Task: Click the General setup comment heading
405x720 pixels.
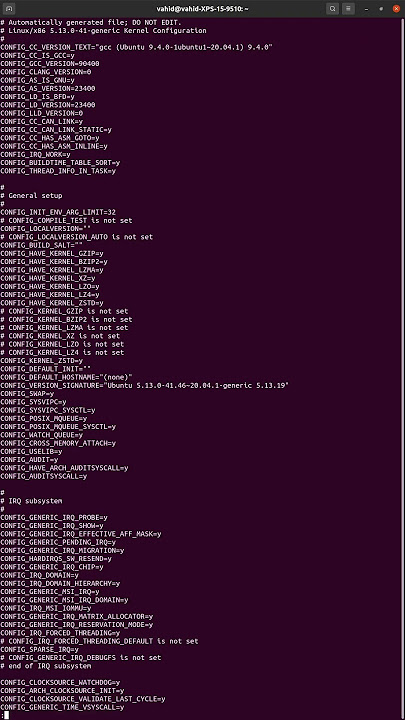Action: click(x=31, y=196)
